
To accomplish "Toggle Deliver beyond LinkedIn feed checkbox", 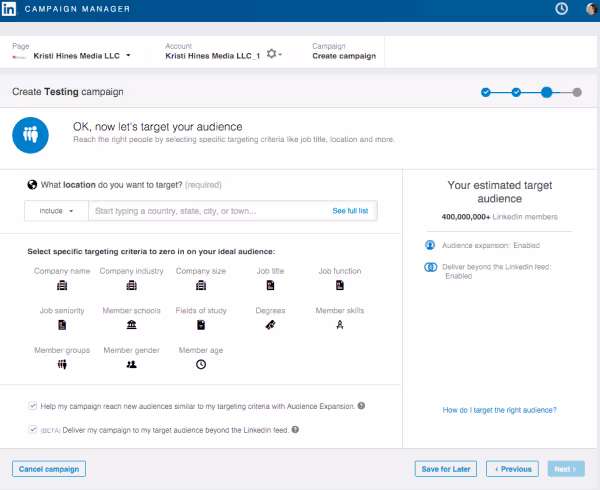I will point(33,430).
